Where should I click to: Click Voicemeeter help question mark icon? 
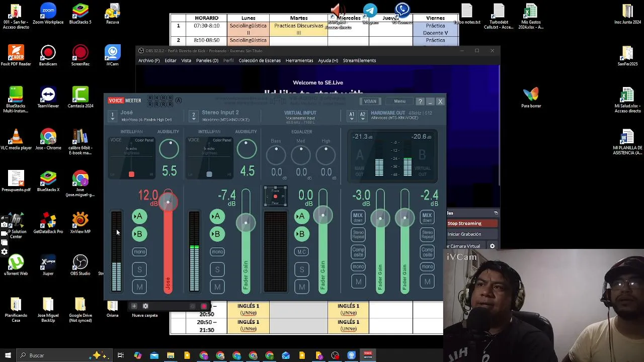click(x=420, y=102)
